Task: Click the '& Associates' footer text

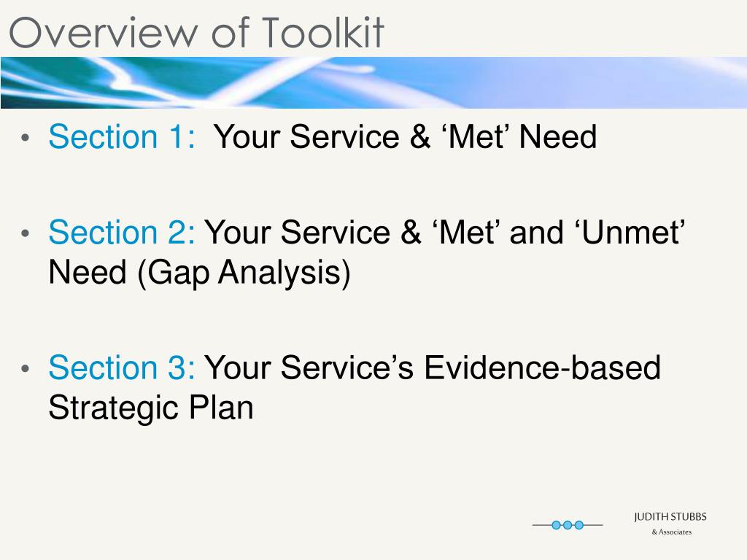Action: tap(671, 532)
